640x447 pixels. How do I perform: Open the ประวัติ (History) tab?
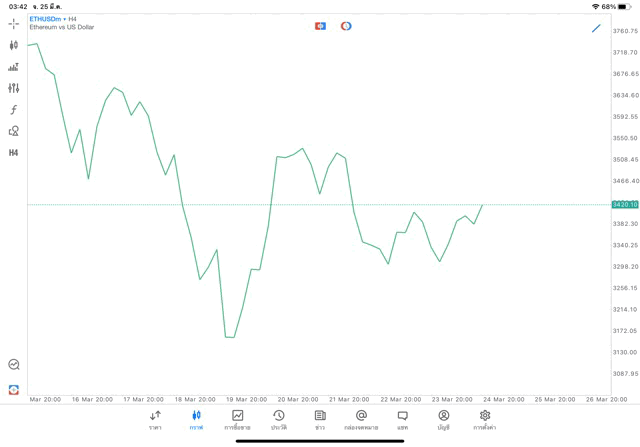(279, 420)
